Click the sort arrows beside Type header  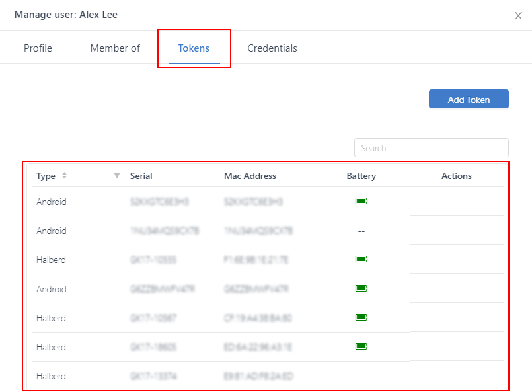click(64, 176)
